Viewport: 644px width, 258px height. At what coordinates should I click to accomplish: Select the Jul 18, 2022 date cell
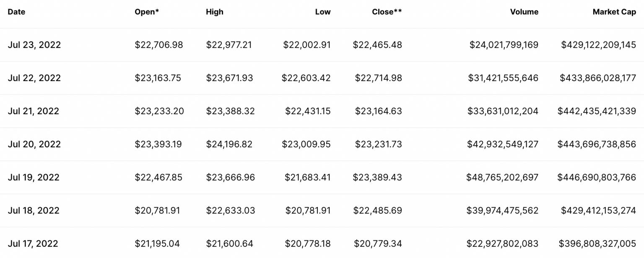pyautogui.click(x=34, y=211)
